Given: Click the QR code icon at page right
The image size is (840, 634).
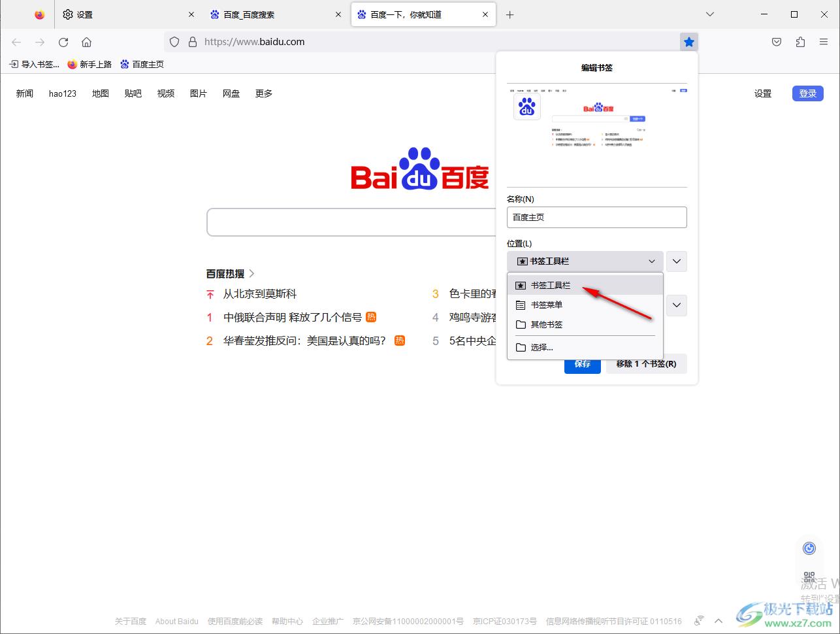Looking at the screenshot, I should (809, 578).
